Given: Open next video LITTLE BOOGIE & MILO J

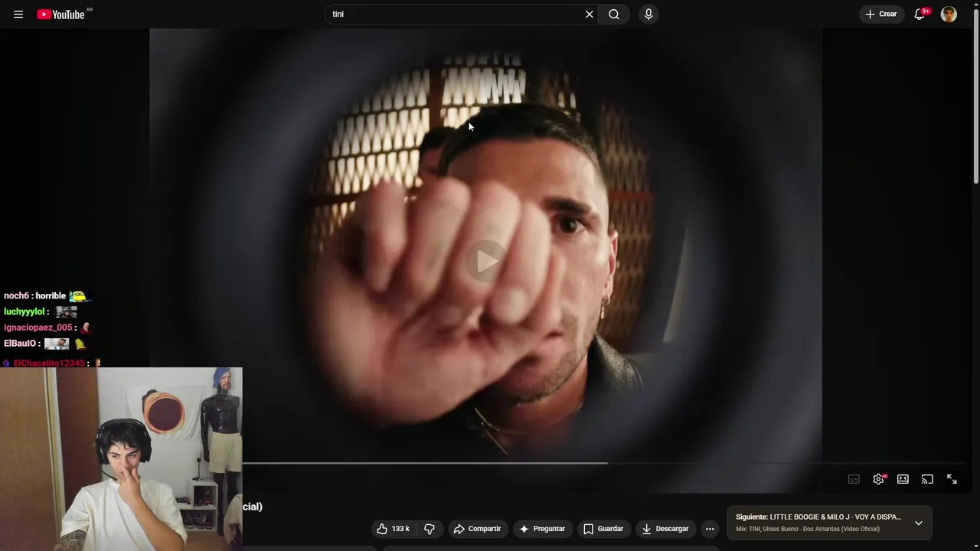Looking at the screenshot, I should click(818, 517).
